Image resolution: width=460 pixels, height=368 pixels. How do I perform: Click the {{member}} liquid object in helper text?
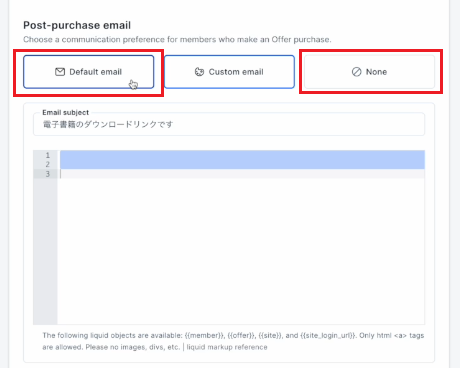203,335
